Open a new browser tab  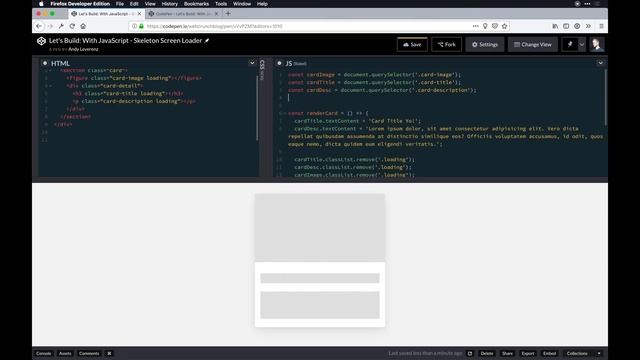[x=228, y=14]
